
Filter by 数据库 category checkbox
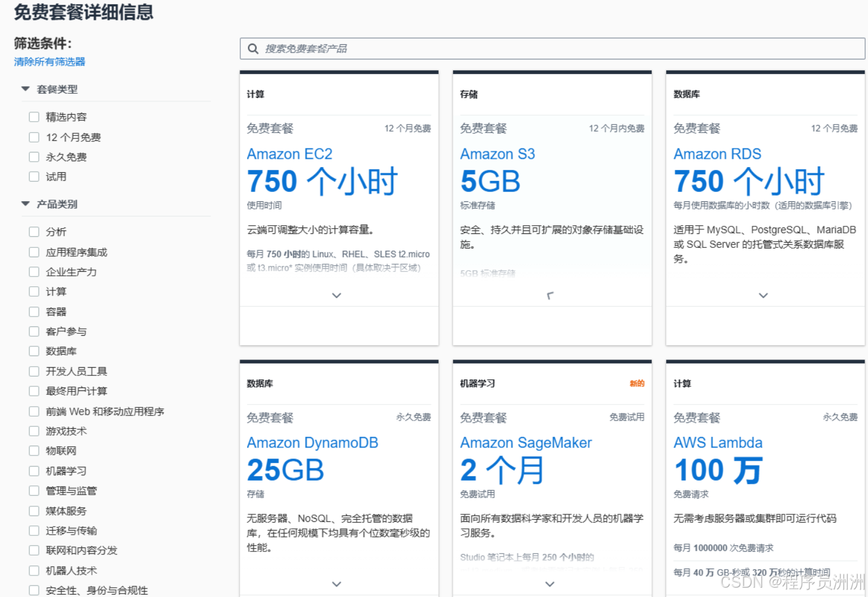(x=34, y=351)
